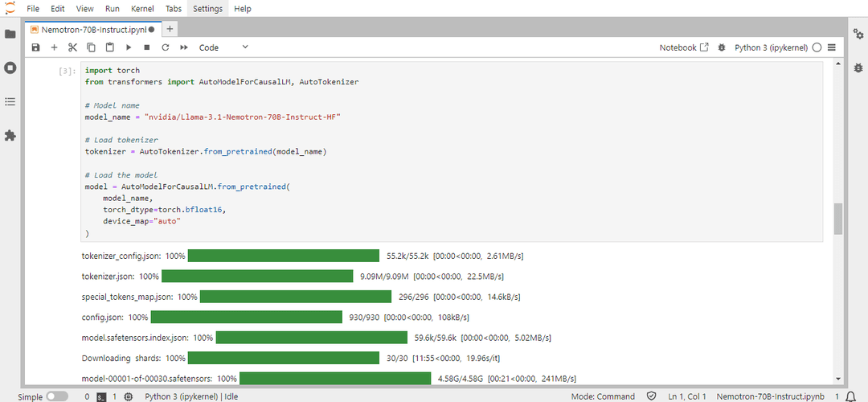Open Running Terminals and Kernels panel

[x=10, y=68]
